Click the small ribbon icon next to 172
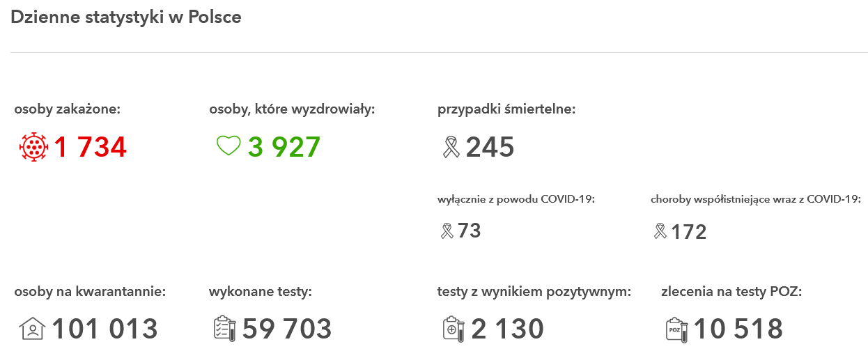Viewport: 868px width, 358px height. (660, 231)
